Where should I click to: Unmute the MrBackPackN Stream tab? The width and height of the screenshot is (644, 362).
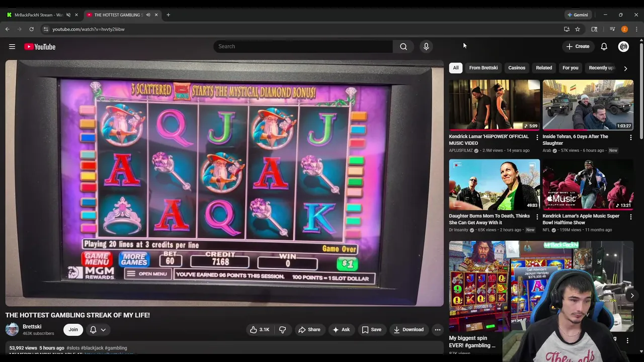click(68, 15)
